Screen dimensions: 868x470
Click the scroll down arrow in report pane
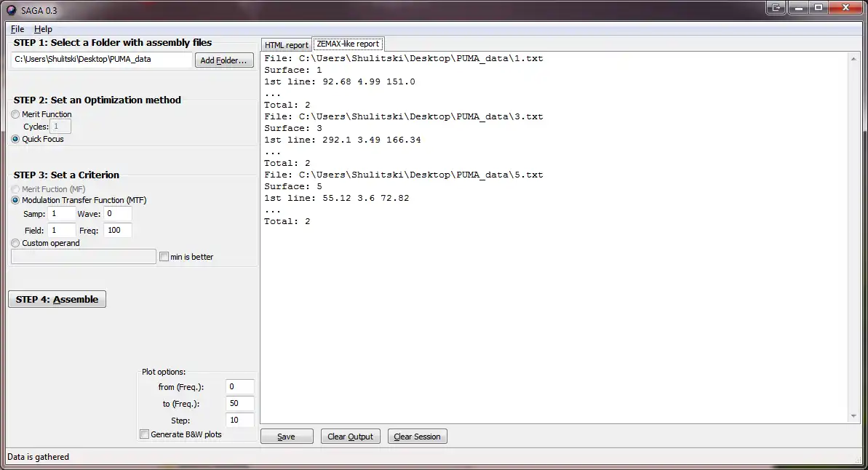[853, 416]
